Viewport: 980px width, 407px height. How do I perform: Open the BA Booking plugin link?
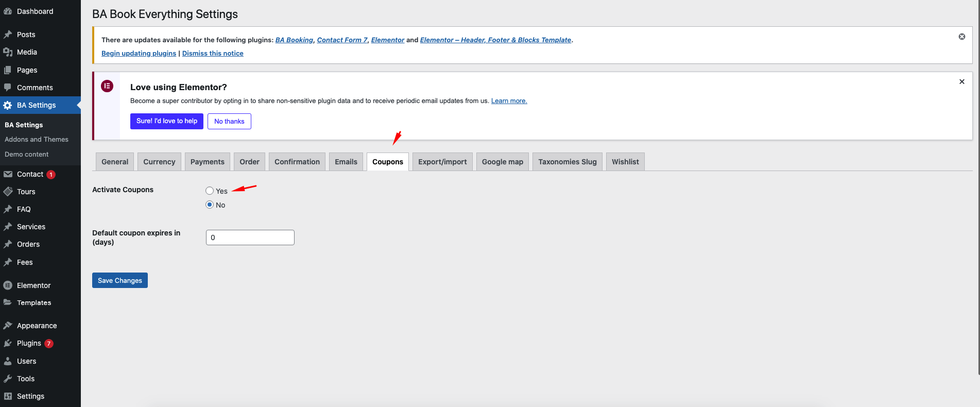pyautogui.click(x=294, y=40)
